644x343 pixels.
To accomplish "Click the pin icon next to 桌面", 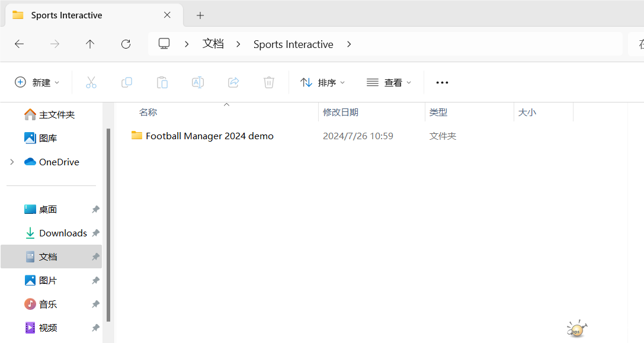I will [x=95, y=210].
